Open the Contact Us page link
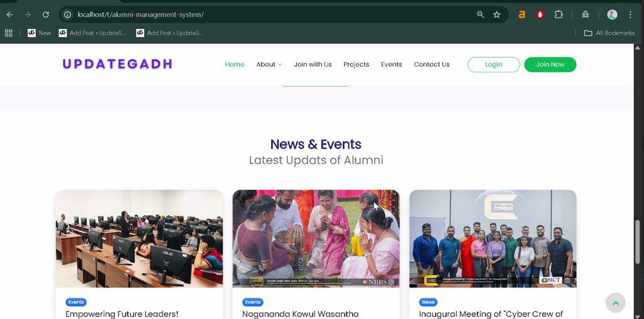 (x=431, y=65)
